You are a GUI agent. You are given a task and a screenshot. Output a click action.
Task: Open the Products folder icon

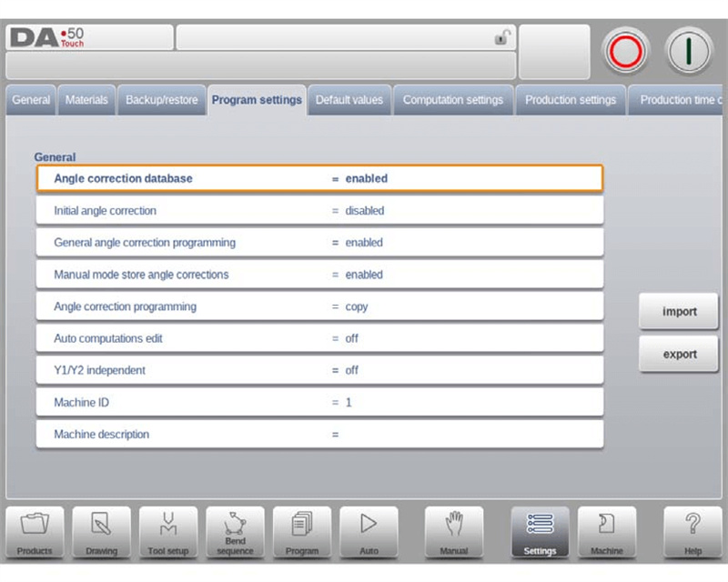35,532
